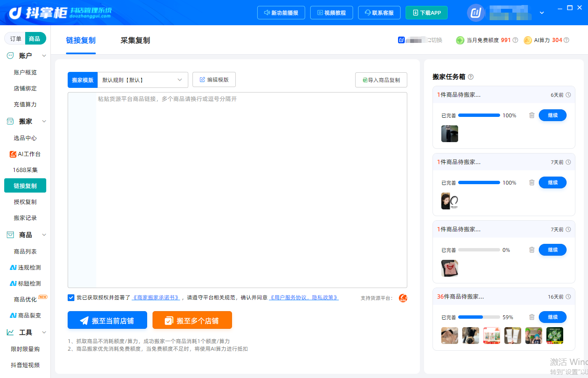588x378 pixels.
Task: Open 视频教程 from the header
Action: point(332,13)
